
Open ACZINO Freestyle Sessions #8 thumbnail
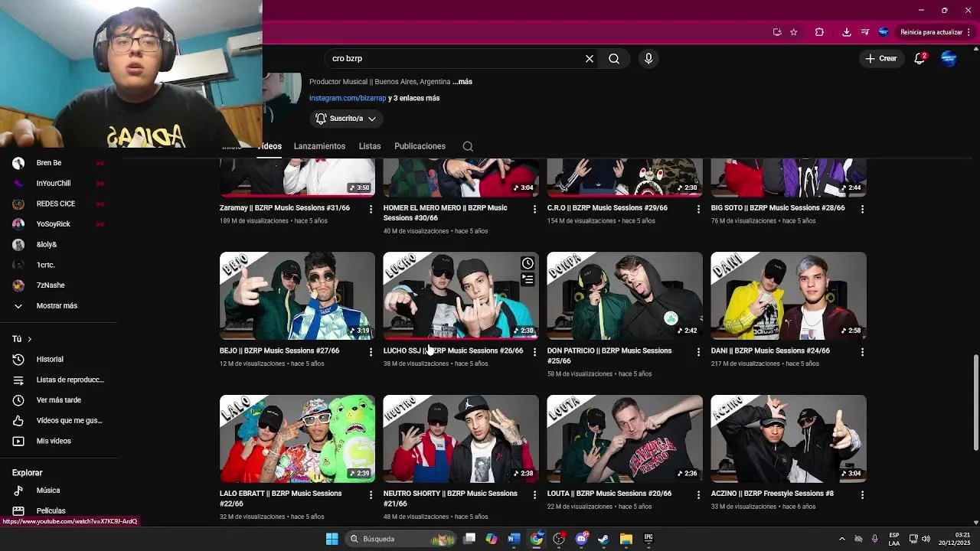pyautogui.click(x=789, y=439)
